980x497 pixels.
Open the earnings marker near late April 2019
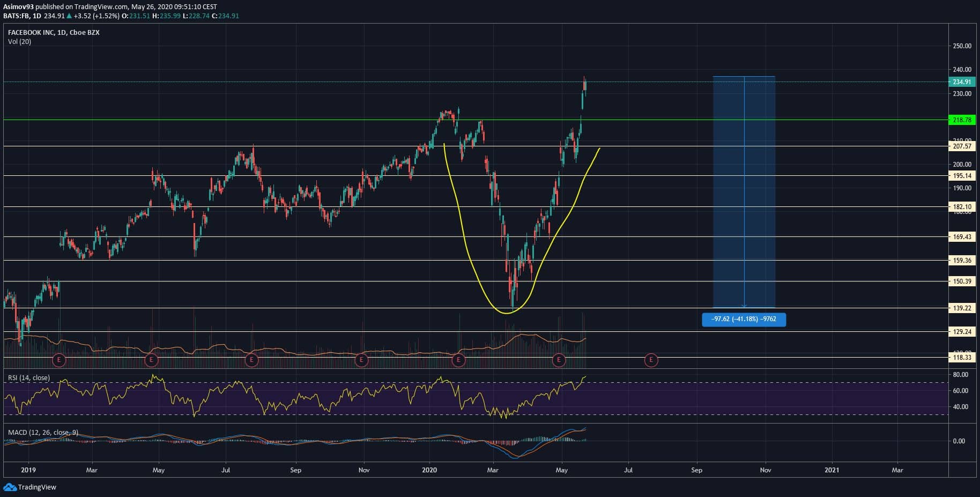152,360
